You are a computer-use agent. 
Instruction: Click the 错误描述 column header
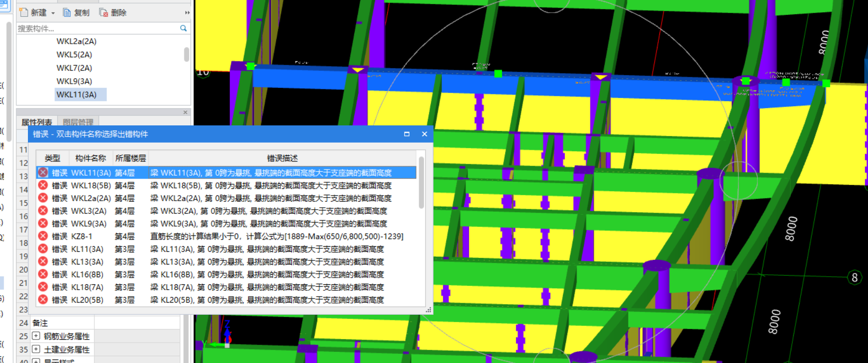coord(282,158)
